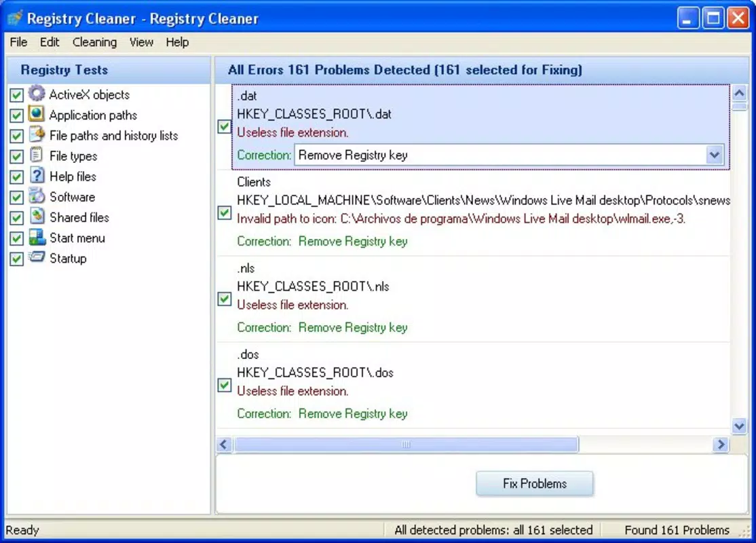756x543 pixels.
Task: Click the Fix Problems button
Action: [534, 484]
